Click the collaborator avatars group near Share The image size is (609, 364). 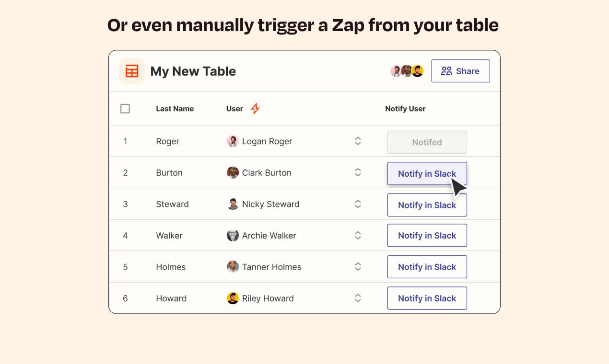(x=407, y=71)
